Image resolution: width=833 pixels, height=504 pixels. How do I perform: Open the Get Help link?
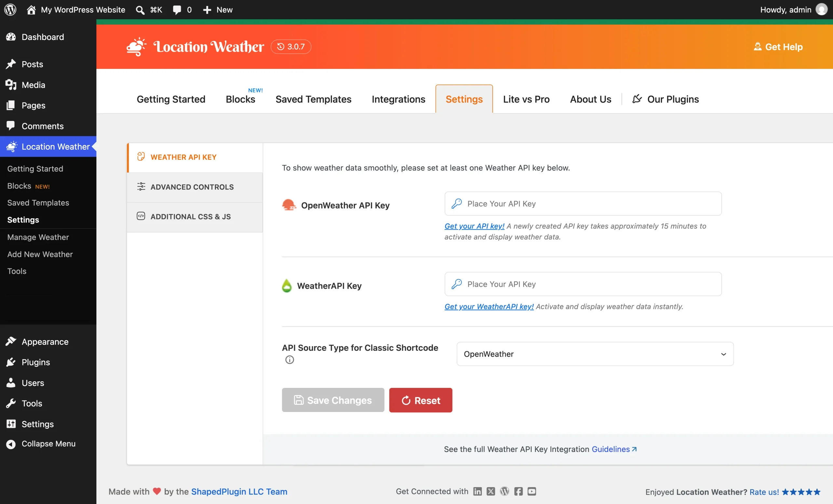tap(778, 46)
